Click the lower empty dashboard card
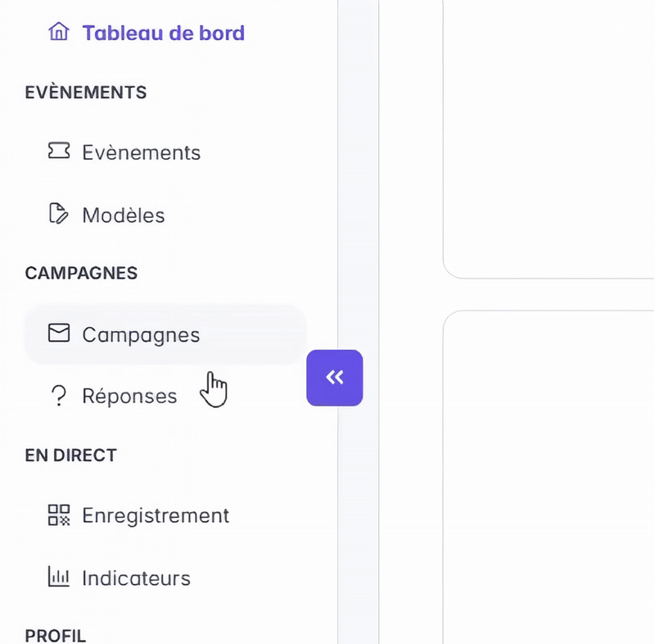Image resolution: width=655 pixels, height=644 pixels. pyautogui.click(x=549, y=475)
